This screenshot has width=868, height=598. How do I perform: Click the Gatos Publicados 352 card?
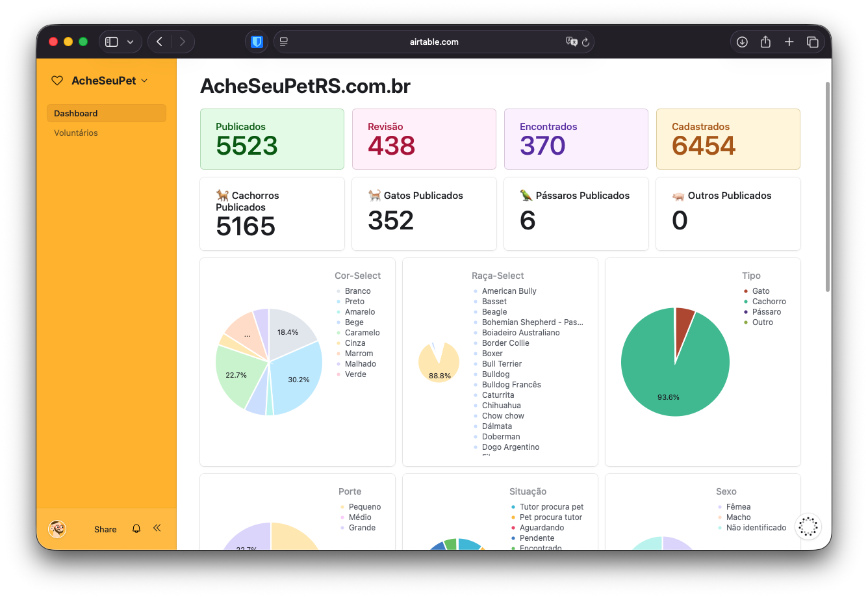424,214
